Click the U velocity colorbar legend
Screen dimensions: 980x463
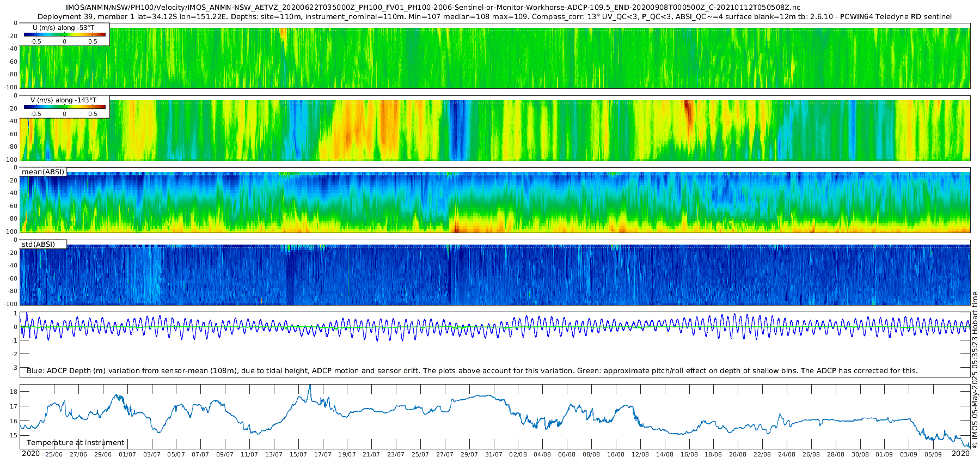[x=65, y=34]
